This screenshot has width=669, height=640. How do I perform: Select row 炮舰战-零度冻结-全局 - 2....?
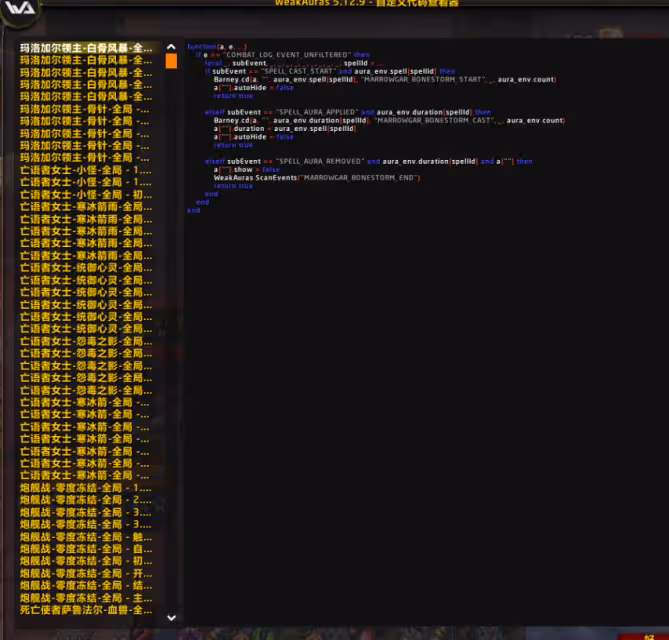pyautogui.click(x=86, y=500)
